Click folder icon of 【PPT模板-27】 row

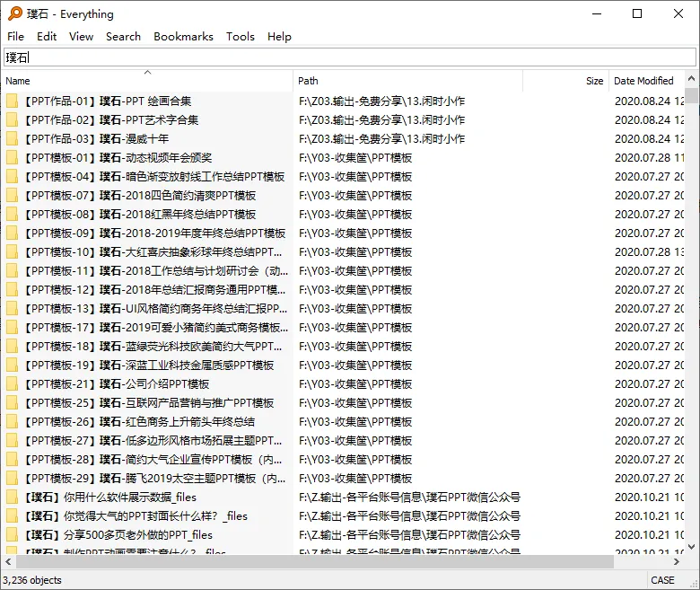(x=12, y=441)
